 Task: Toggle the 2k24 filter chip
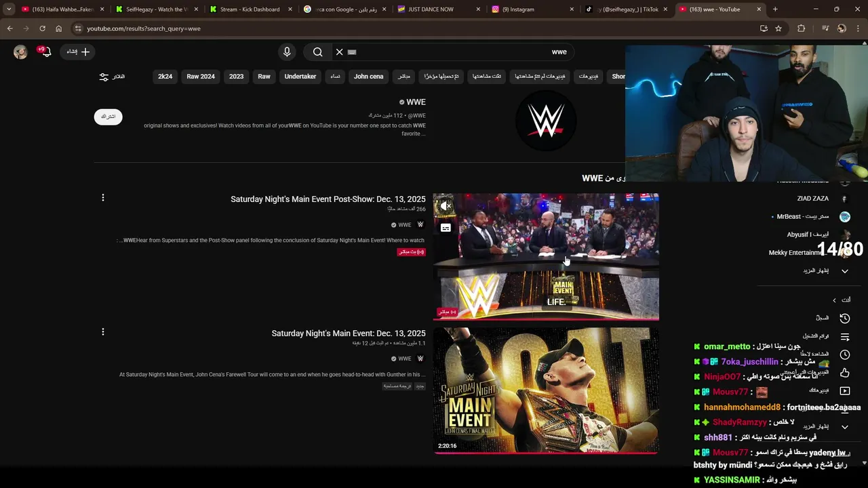(x=165, y=77)
